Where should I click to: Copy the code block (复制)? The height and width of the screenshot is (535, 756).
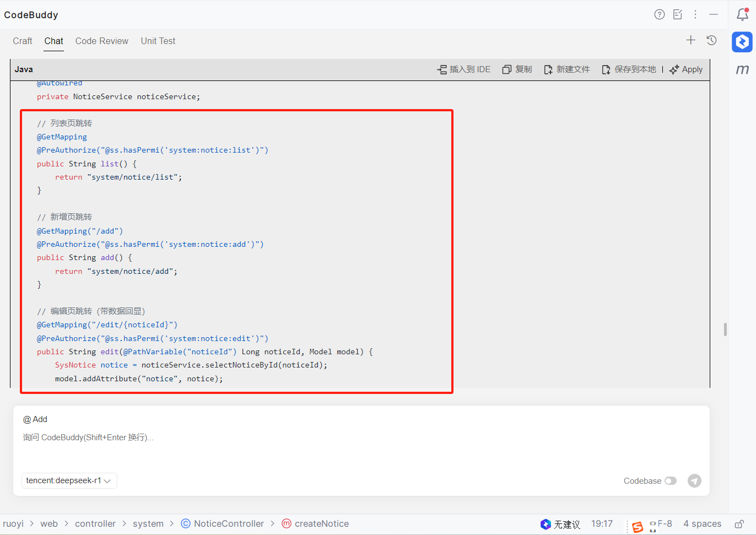click(517, 69)
